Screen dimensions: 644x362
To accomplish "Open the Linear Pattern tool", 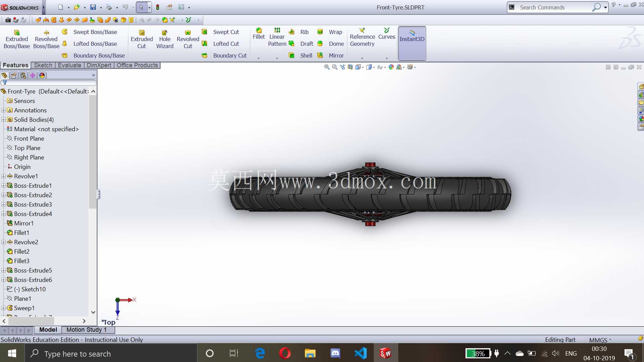I will pyautogui.click(x=277, y=37).
